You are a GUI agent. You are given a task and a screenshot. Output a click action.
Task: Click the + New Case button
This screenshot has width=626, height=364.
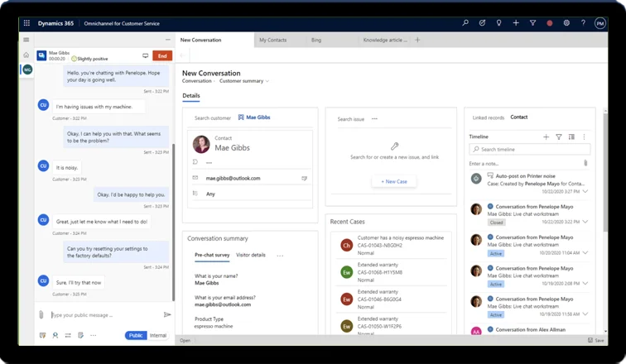pyautogui.click(x=394, y=181)
